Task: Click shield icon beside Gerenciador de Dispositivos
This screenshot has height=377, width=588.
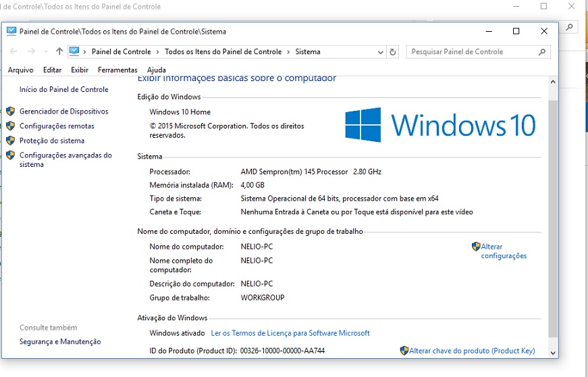Action: [11, 111]
